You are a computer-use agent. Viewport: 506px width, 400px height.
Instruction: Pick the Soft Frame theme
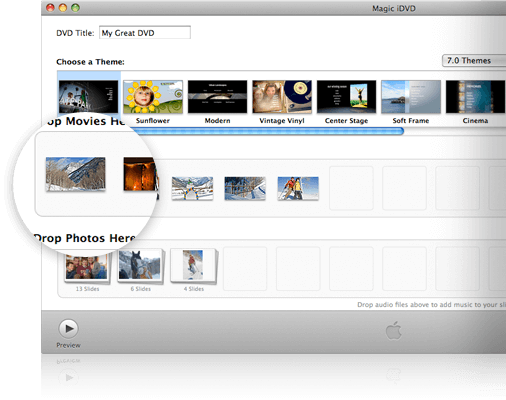[411, 97]
